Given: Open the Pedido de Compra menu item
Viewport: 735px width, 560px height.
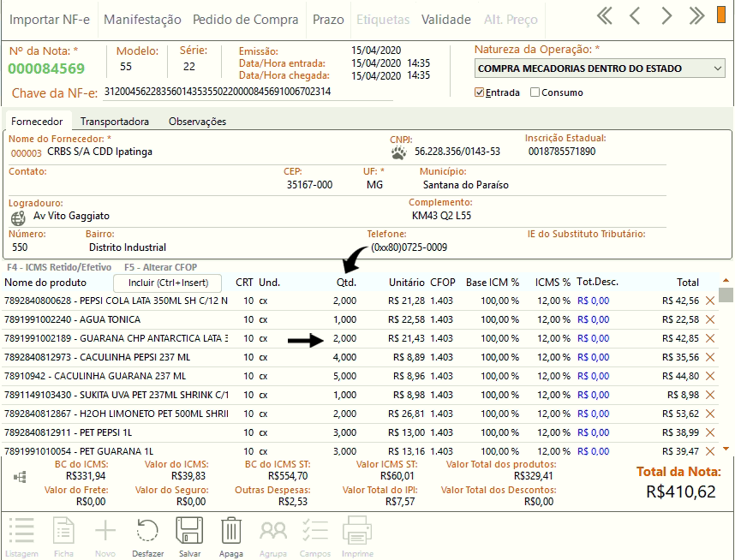Looking at the screenshot, I should coord(246,20).
